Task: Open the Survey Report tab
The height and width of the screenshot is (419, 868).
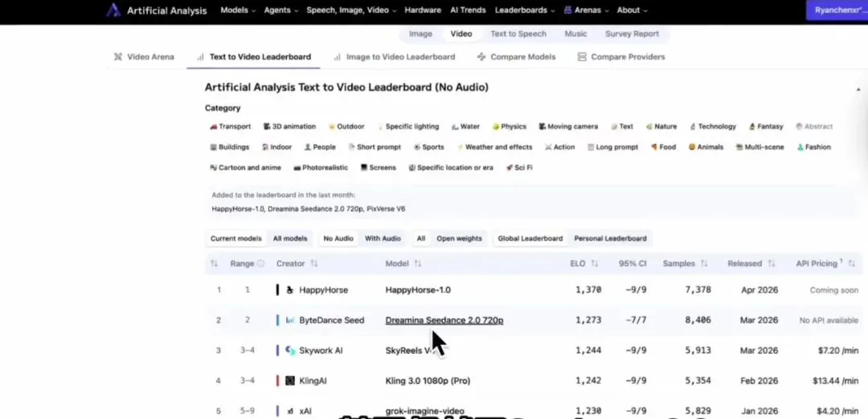Action: (632, 34)
